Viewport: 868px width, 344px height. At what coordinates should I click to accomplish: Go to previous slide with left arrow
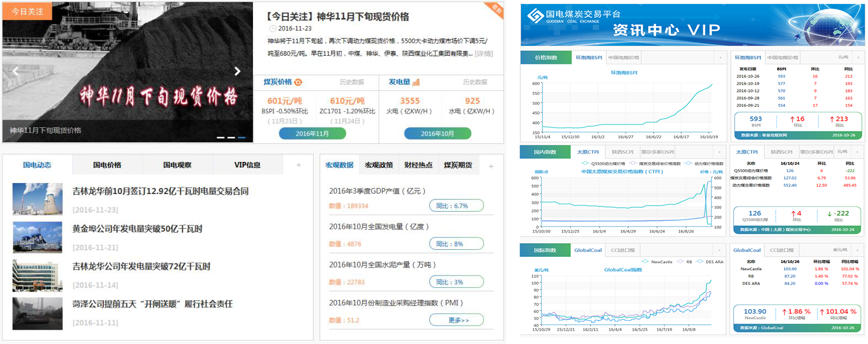[15, 71]
